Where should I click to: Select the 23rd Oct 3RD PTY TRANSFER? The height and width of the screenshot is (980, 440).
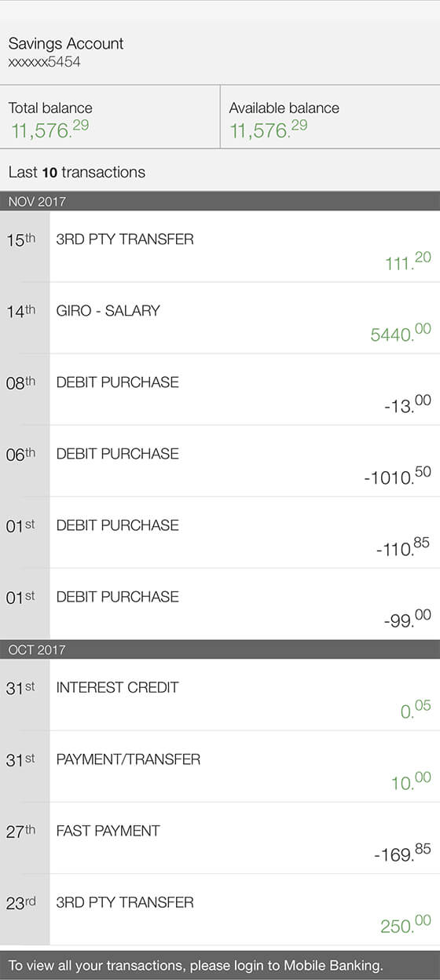pos(220,909)
